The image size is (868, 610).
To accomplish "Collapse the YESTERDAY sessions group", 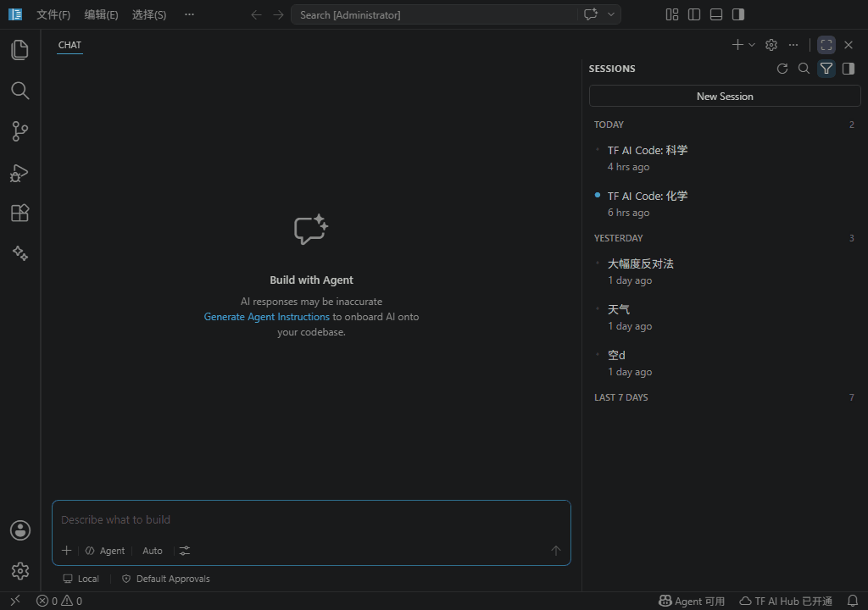I will [724, 238].
